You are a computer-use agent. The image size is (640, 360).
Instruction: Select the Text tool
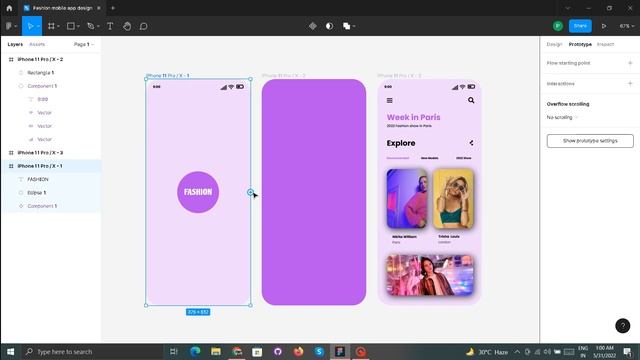[x=110, y=26]
